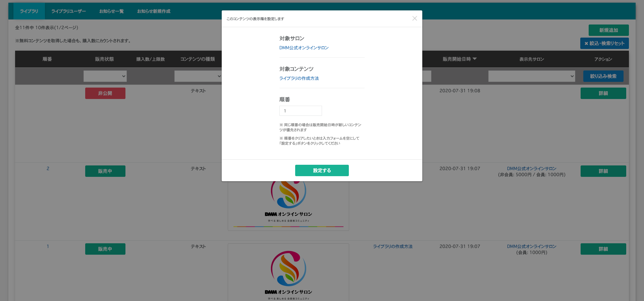Click the 設定する button in the dialog
This screenshot has width=644, height=301.
pos(322,170)
